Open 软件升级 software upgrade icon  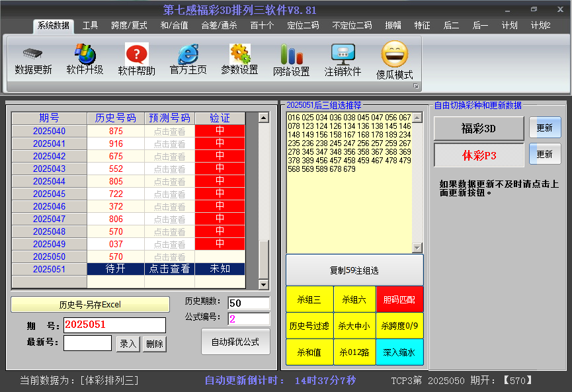click(x=85, y=54)
